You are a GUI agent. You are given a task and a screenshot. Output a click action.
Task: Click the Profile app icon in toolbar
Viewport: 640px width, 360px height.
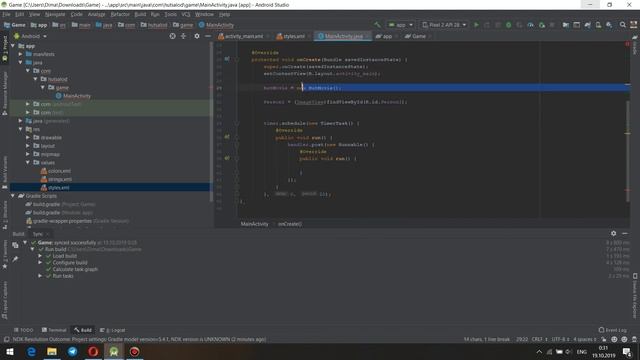[x=530, y=25]
